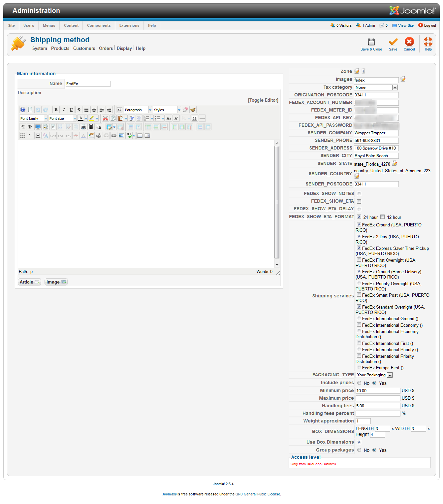This screenshot has width=443, height=504.
Task: Apply underline formatting in the editor
Action: click(x=71, y=110)
